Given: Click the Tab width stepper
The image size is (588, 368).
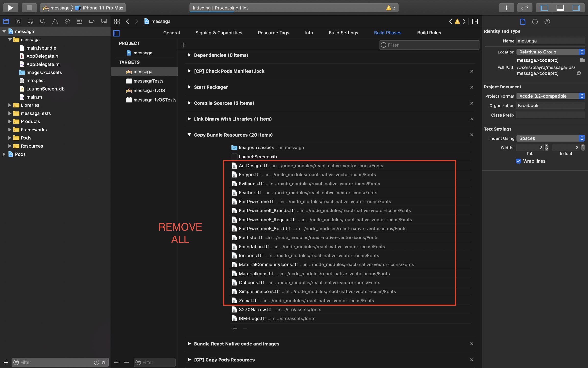Looking at the screenshot, I should tap(546, 147).
